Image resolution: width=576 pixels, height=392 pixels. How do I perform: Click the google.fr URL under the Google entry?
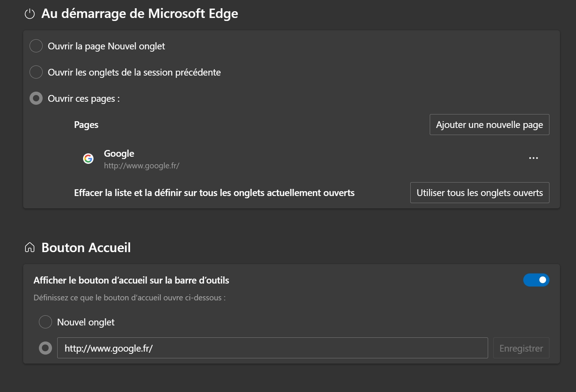tap(141, 166)
